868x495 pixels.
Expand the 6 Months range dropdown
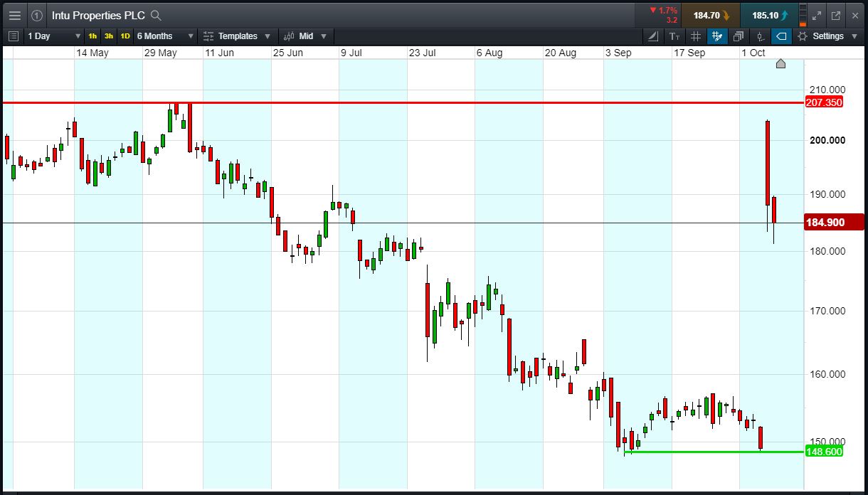(x=164, y=36)
